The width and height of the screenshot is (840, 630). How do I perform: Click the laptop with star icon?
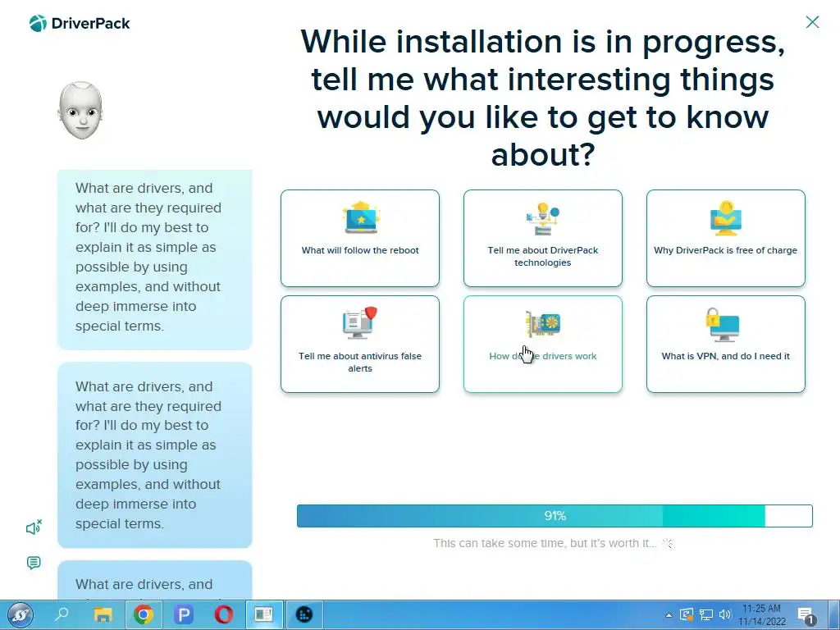point(361,217)
